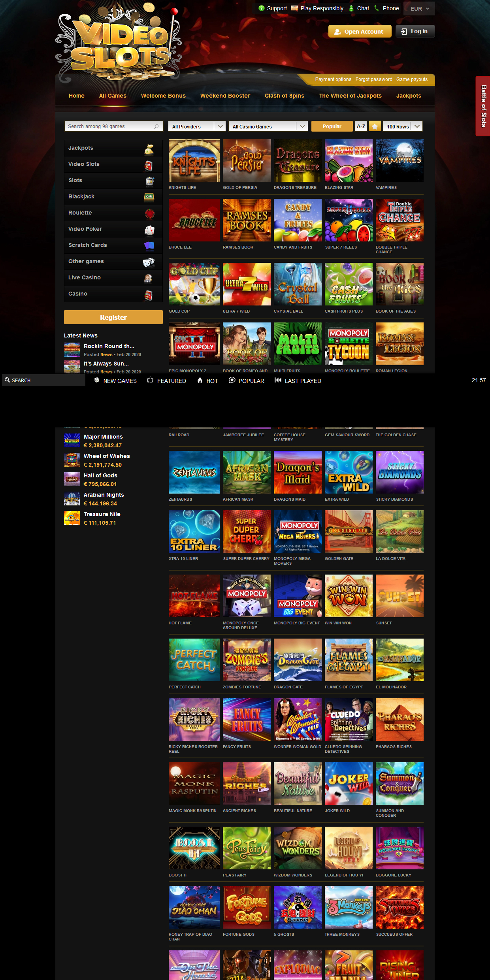Click the Jackpots money bag icon
Image resolution: width=490 pixels, height=980 pixels.
tap(149, 149)
